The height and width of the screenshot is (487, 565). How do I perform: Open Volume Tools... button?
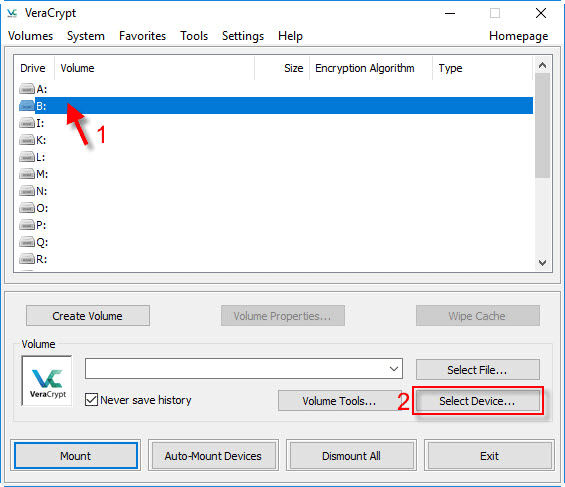click(x=339, y=401)
